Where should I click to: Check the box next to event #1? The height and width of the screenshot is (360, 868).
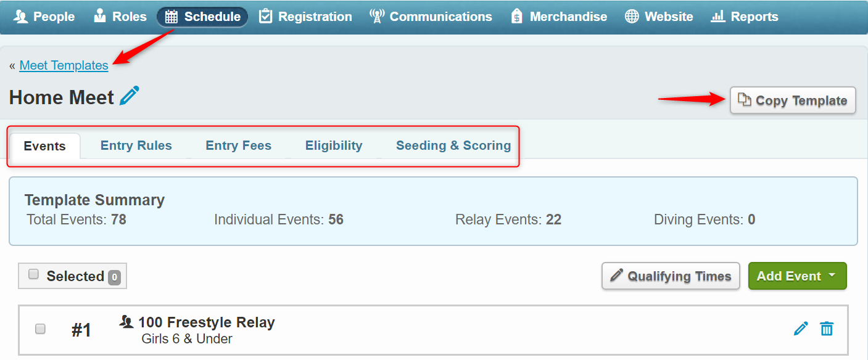[40, 329]
